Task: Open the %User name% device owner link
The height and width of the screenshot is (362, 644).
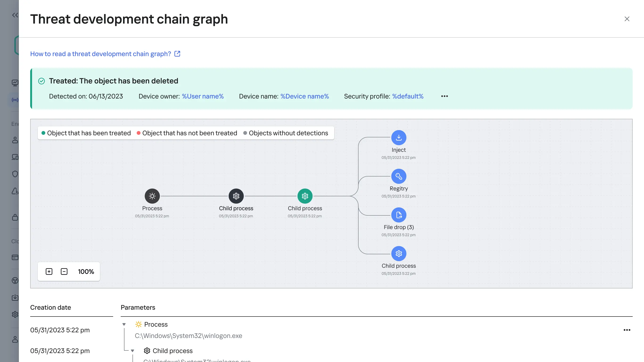Action: pyautogui.click(x=202, y=96)
